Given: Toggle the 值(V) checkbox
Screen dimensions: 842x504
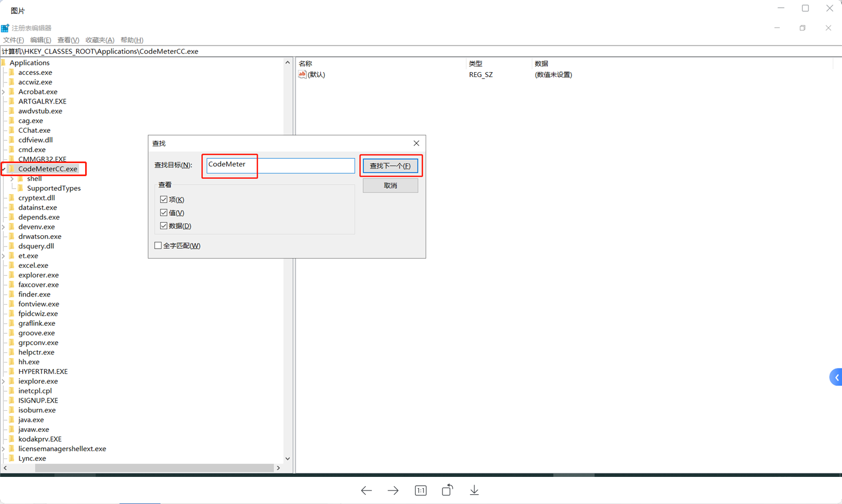Looking at the screenshot, I should pos(164,212).
